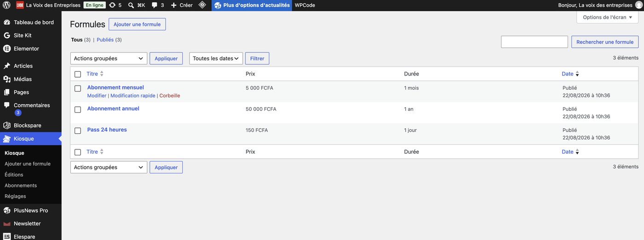The width and height of the screenshot is (644, 240).
Task: Click the PlusNews Pro sidebar icon
Action: point(7,211)
